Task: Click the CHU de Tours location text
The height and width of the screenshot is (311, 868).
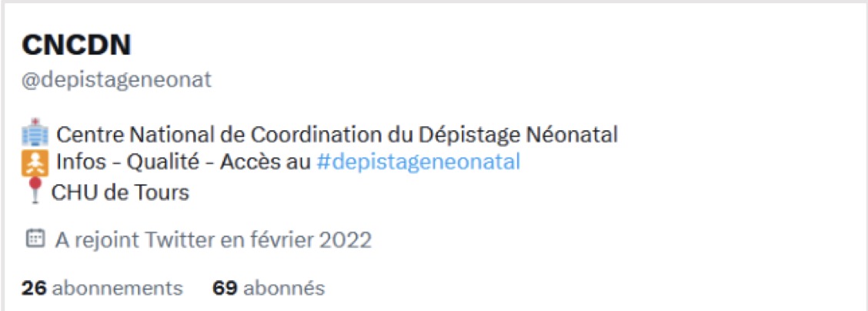Action: click(x=120, y=191)
